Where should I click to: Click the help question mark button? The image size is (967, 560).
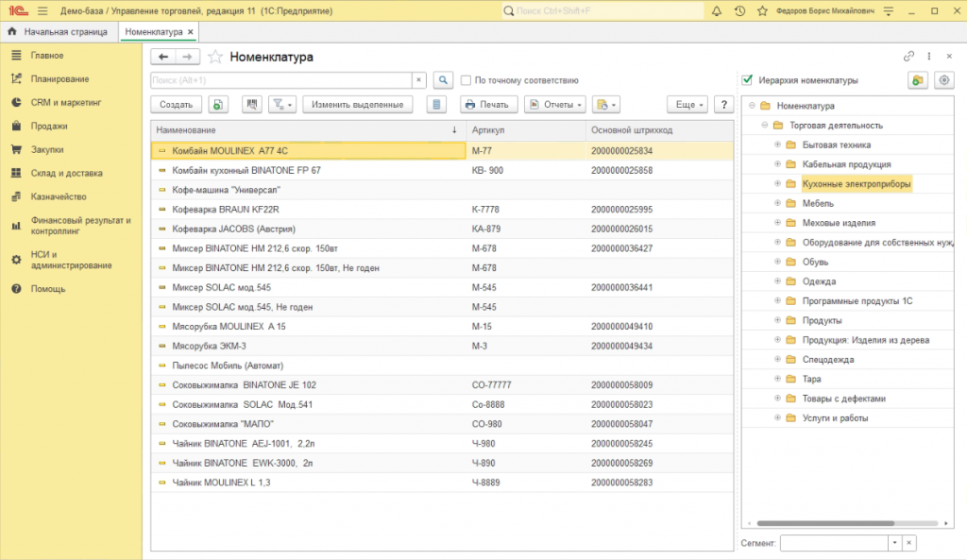coord(724,105)
